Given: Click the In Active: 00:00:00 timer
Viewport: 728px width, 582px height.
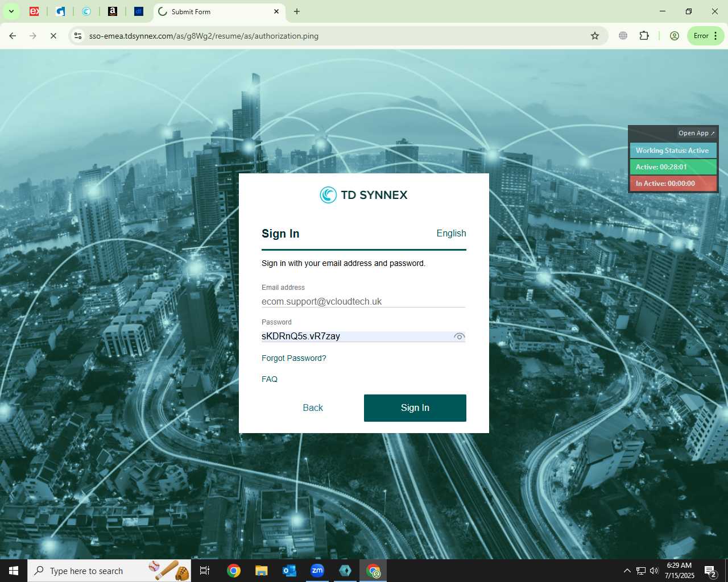Looking at the screenshot, I should pyautogui.click(x=673, y=184).
